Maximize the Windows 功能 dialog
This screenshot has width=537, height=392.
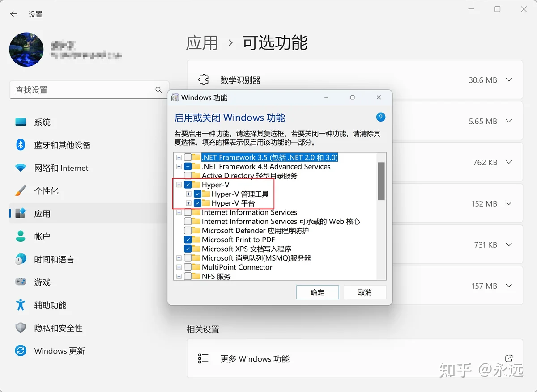[353, 97]
